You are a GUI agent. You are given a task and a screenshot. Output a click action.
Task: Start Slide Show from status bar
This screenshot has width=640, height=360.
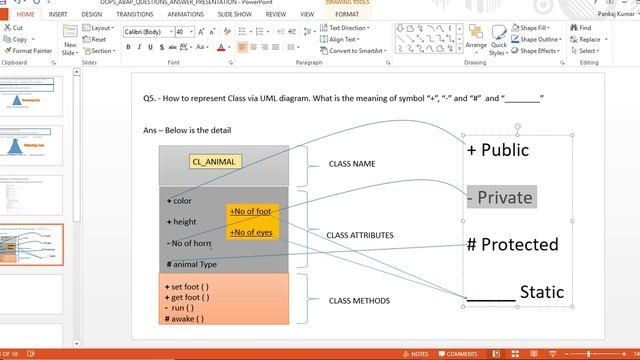pos(553,354)
